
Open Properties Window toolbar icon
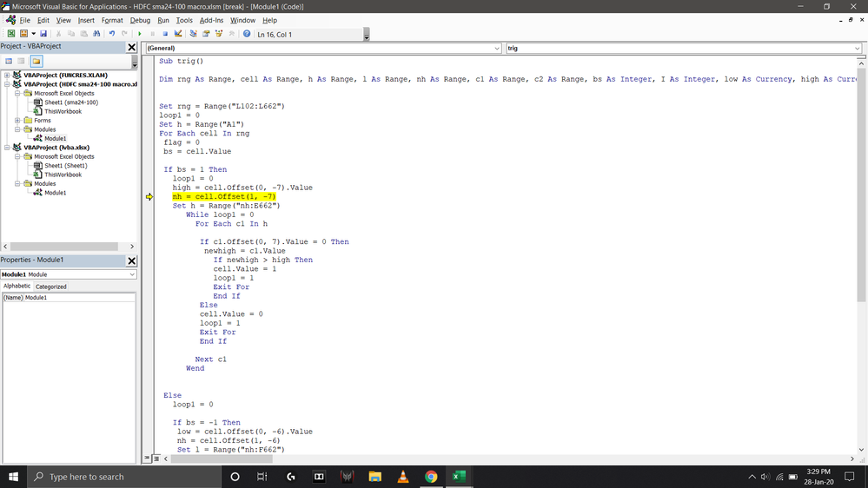click(206, 34)
